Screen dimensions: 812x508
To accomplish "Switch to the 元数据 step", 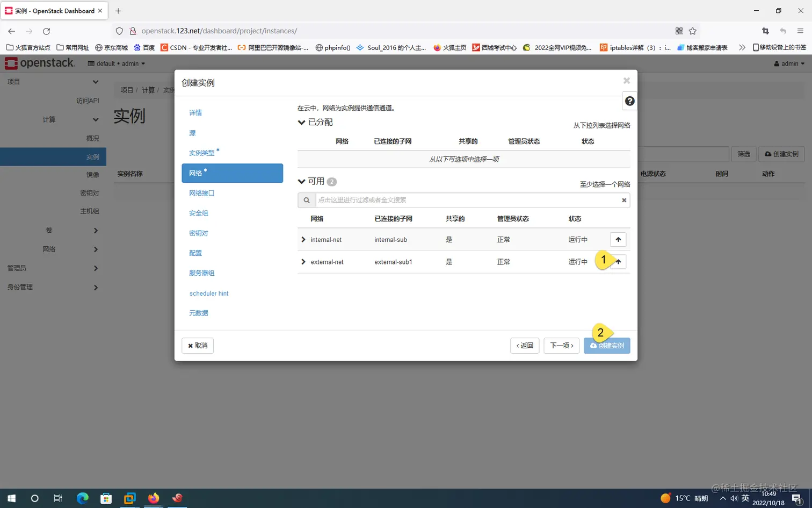I will point(199,313).
